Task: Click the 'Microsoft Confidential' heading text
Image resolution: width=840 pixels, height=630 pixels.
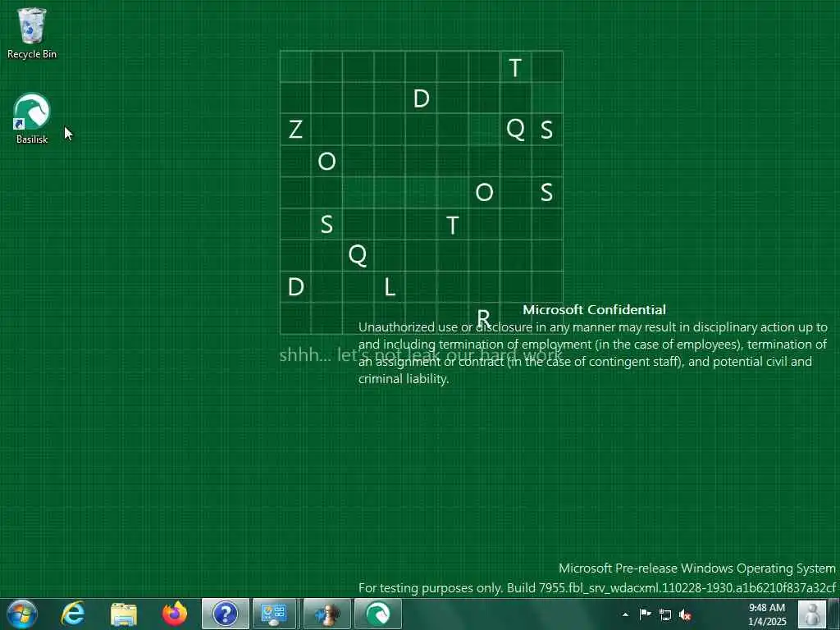Action: 594,309
